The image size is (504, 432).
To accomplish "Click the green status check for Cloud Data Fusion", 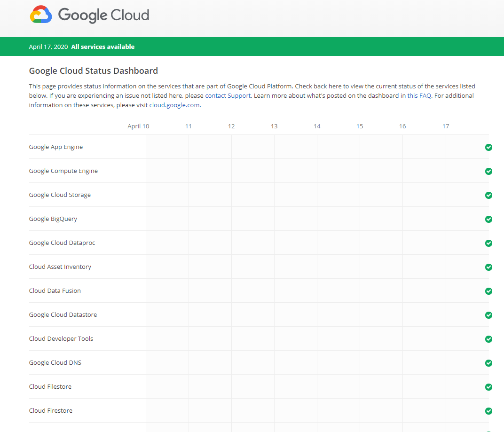I will pos(488,291).
